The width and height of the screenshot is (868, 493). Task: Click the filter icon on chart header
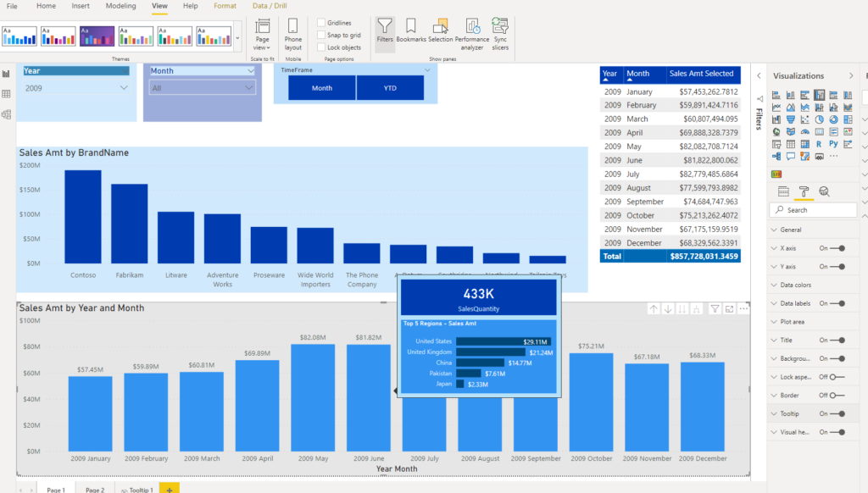click(x=715, y=308)
